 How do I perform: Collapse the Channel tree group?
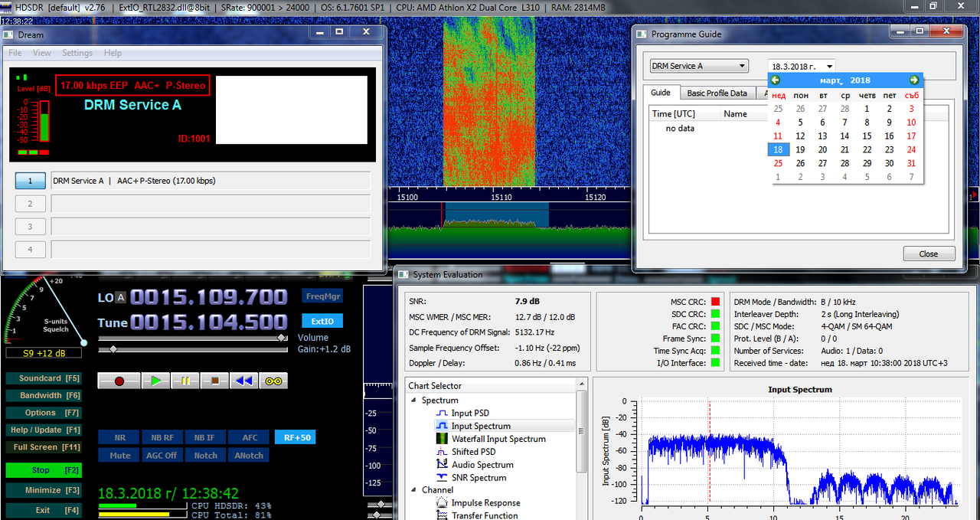coord(414,490)
